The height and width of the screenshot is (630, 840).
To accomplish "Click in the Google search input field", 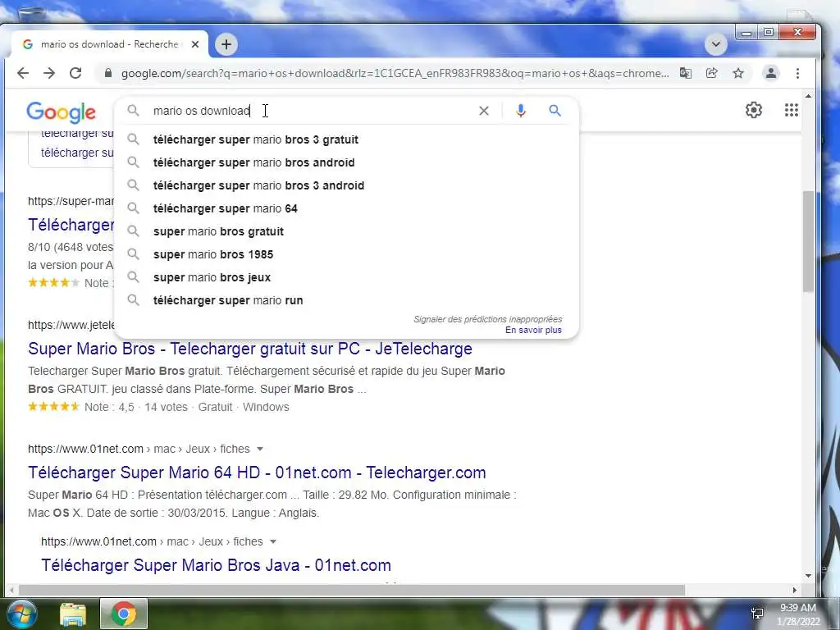I will tap(311, 111).
